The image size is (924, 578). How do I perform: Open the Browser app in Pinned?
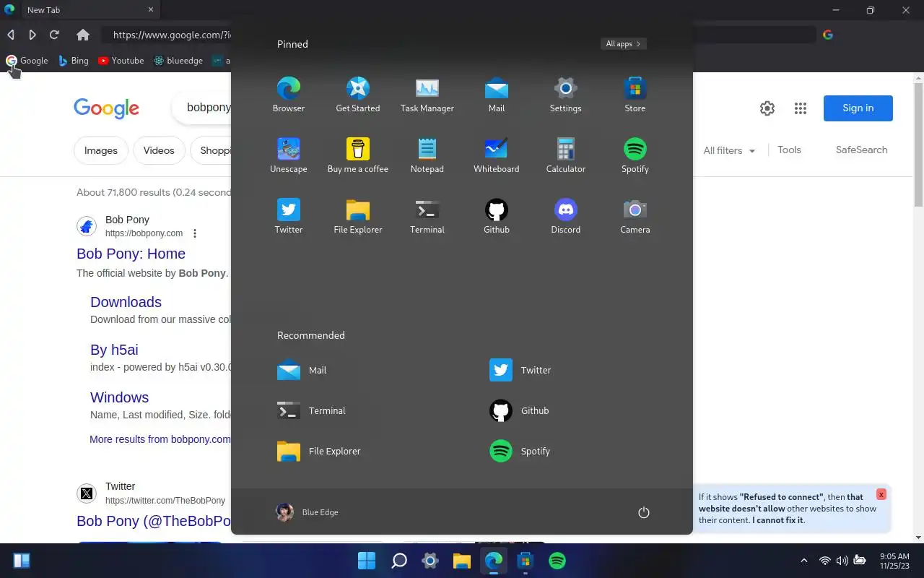click(x=289, y=95)
